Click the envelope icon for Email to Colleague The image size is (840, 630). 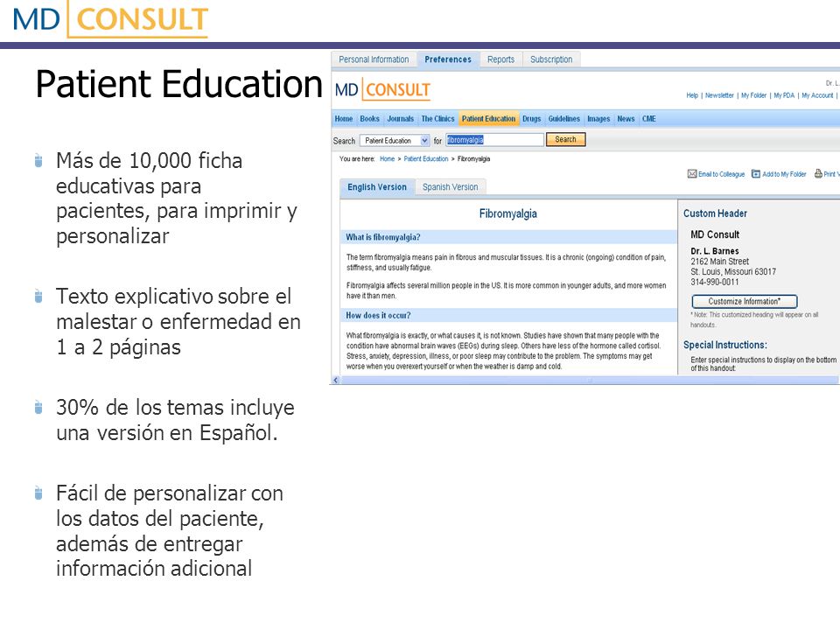pos(691,173)
